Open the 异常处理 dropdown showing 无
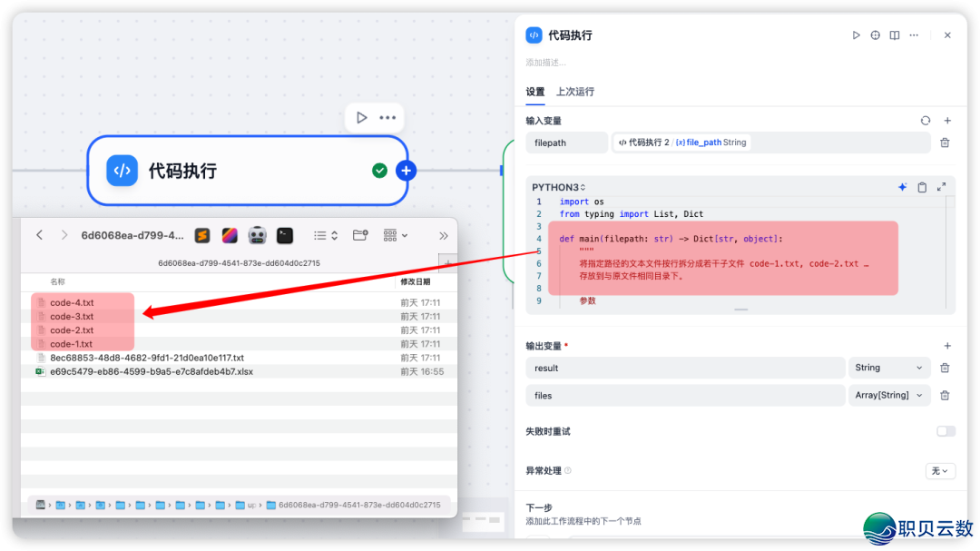The height and width of the screenshot is (551, 980). (x=940, y=471)
